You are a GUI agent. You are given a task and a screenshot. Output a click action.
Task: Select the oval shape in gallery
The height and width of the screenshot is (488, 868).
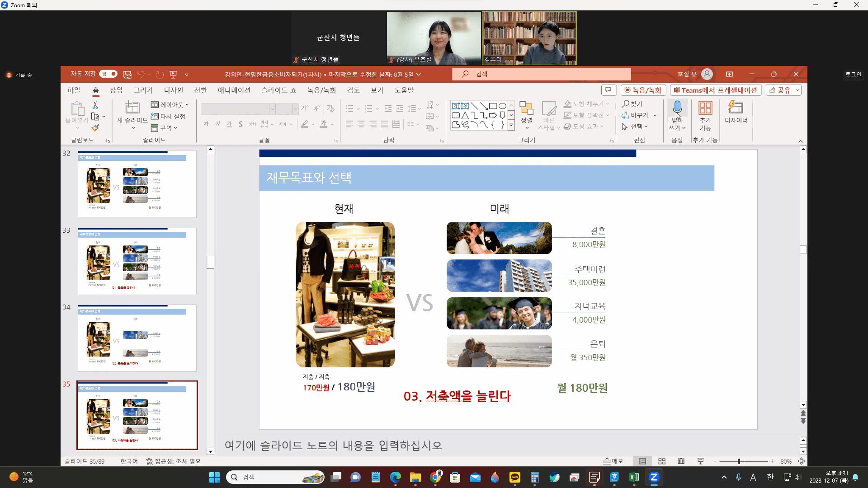tap(502, 106)
